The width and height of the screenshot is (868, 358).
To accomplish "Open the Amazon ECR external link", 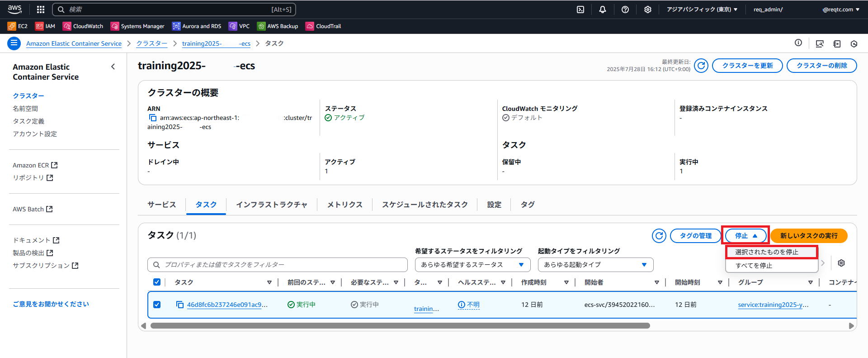I will tap(35, 165).
